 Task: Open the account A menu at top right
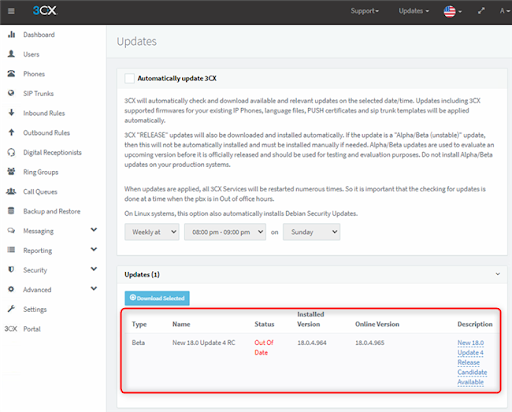pos(505,11)
